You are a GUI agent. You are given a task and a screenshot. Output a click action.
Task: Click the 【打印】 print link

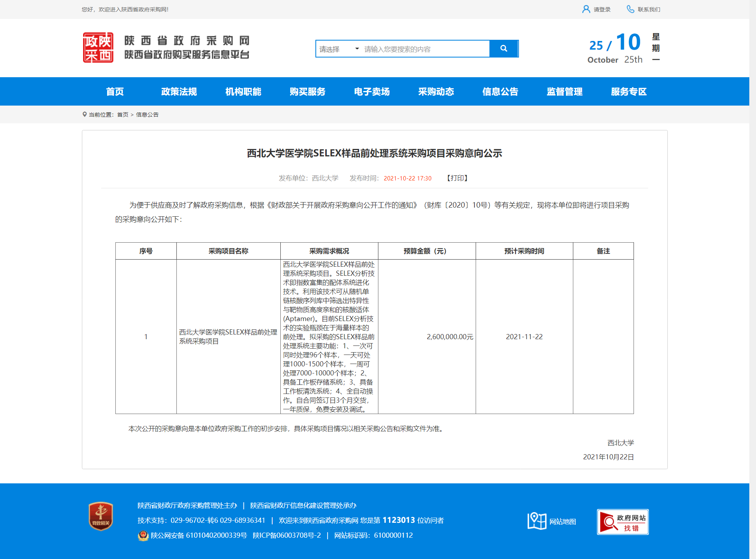coord(457,178)
